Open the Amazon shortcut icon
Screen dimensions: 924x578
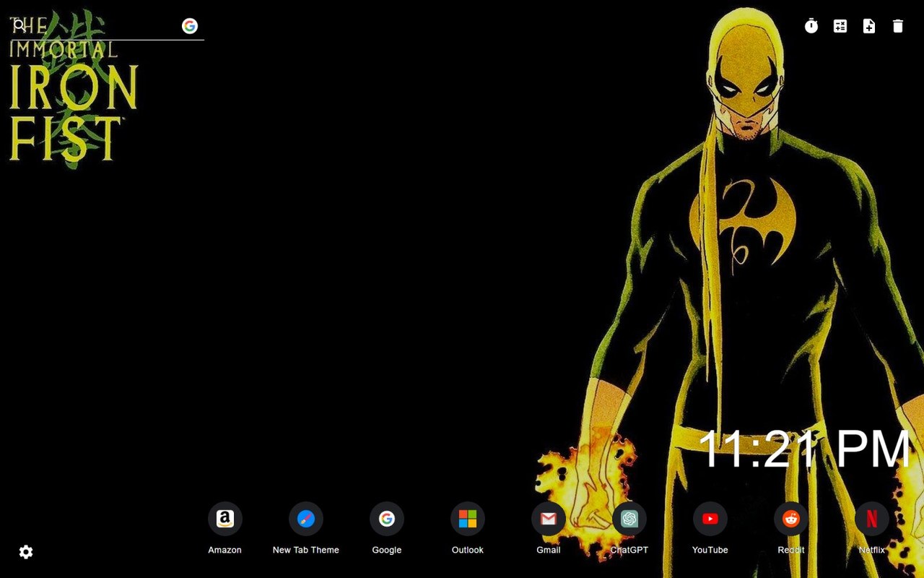[x=225, y=519]
